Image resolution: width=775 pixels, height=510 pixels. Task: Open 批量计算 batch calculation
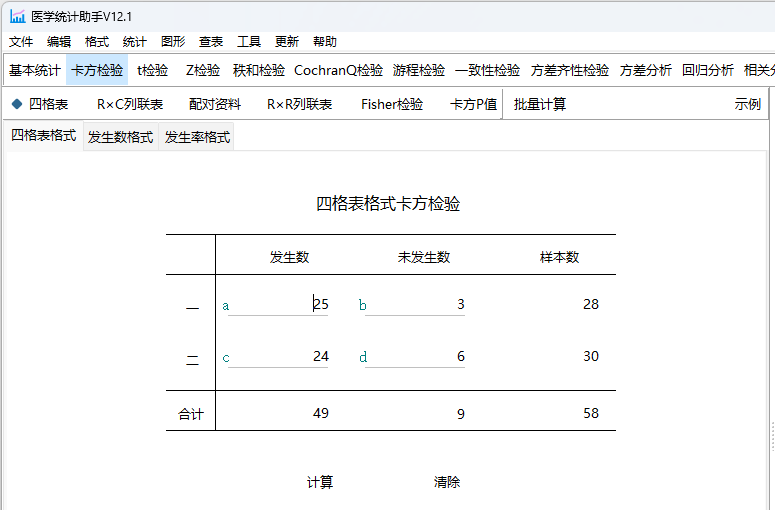tap(540, 104)
